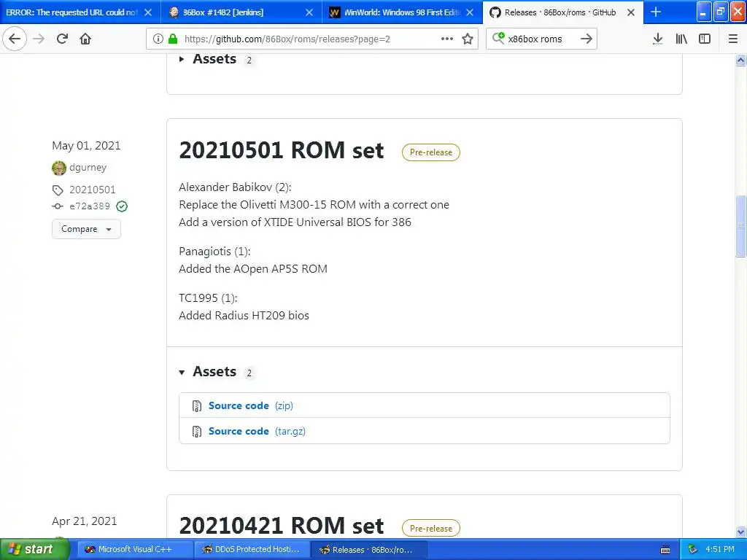Click the network tray icon near clock
The height and width of the screenshot is (560, 747).
pos(693,550)
